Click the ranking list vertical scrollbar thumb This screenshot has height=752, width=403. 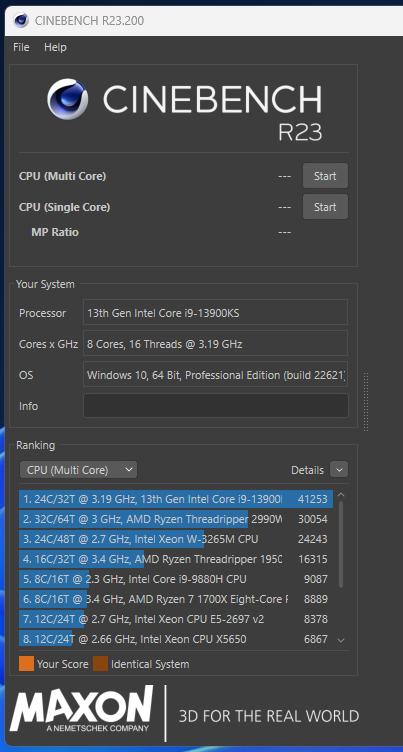pos(341,544)
